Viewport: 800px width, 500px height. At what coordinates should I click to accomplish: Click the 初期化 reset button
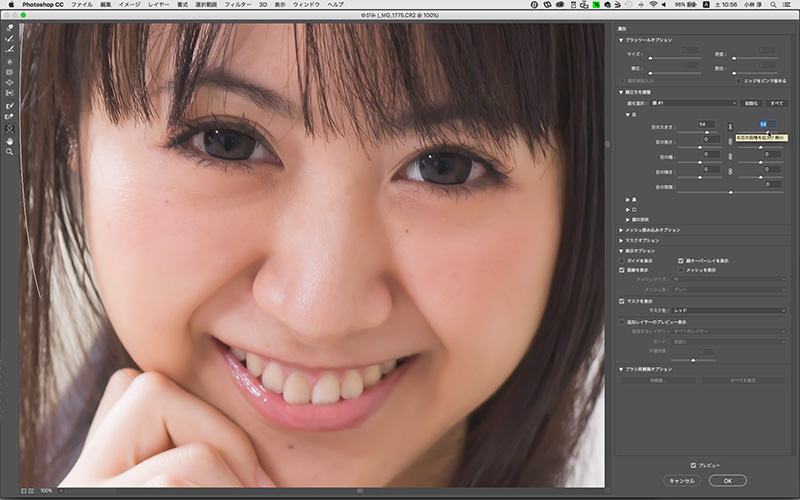[751, 103]
